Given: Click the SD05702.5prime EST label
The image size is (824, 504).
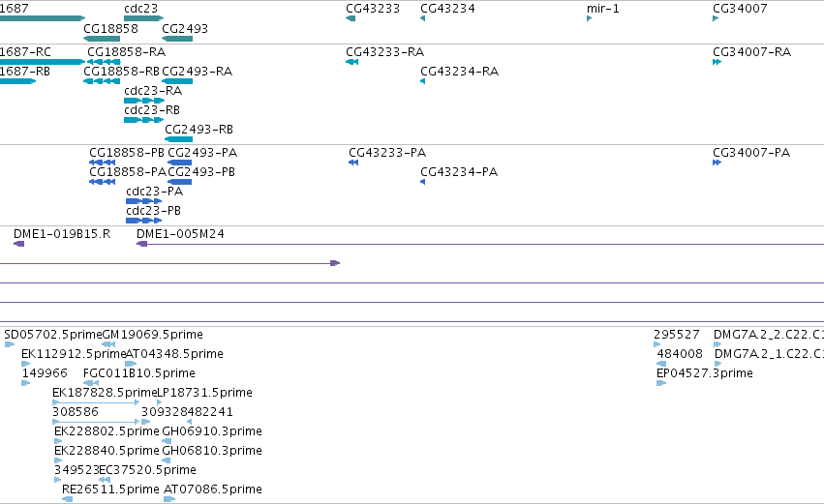Looking at the screenshot, I should [53, 335].
